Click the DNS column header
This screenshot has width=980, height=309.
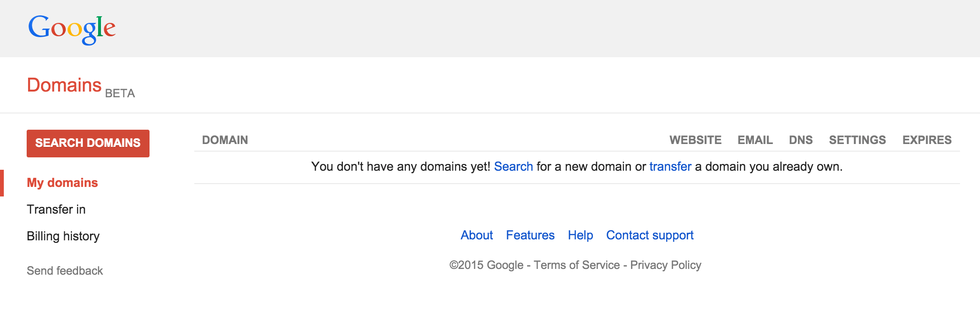800,140
